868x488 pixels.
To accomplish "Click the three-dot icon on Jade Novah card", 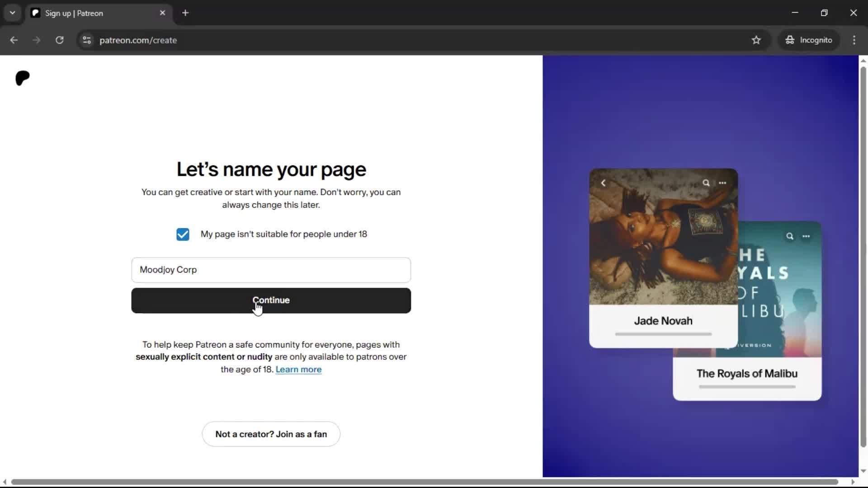I will click(722, 183).
